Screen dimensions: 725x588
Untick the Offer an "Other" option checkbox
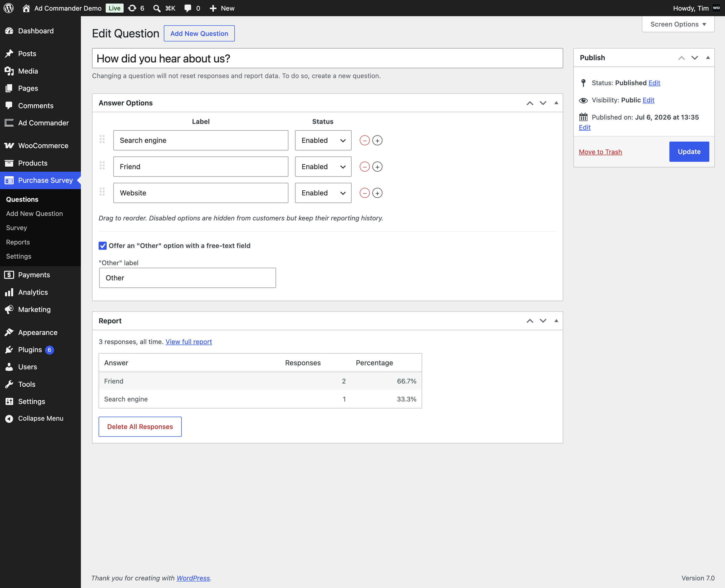[x=103, y=245]
